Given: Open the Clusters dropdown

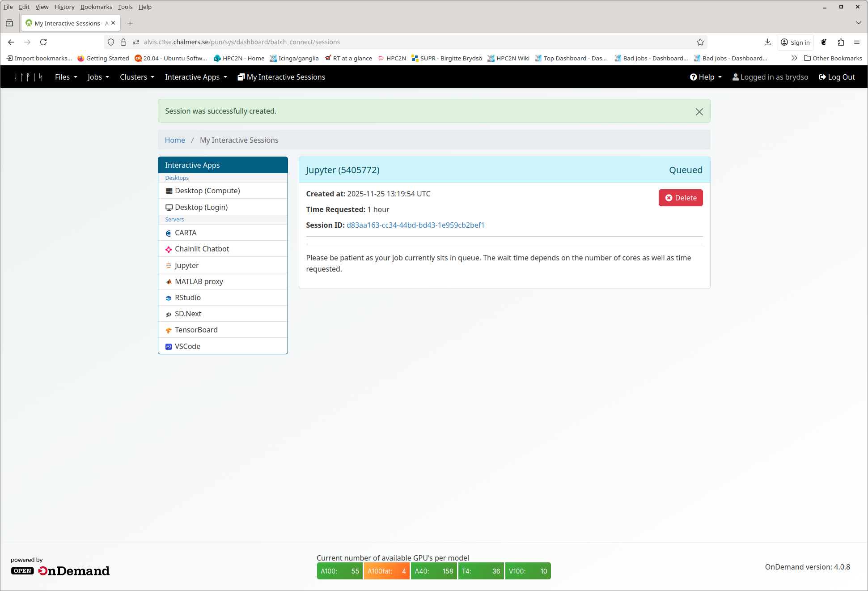Looking at the screenshot, I should 137,77.
